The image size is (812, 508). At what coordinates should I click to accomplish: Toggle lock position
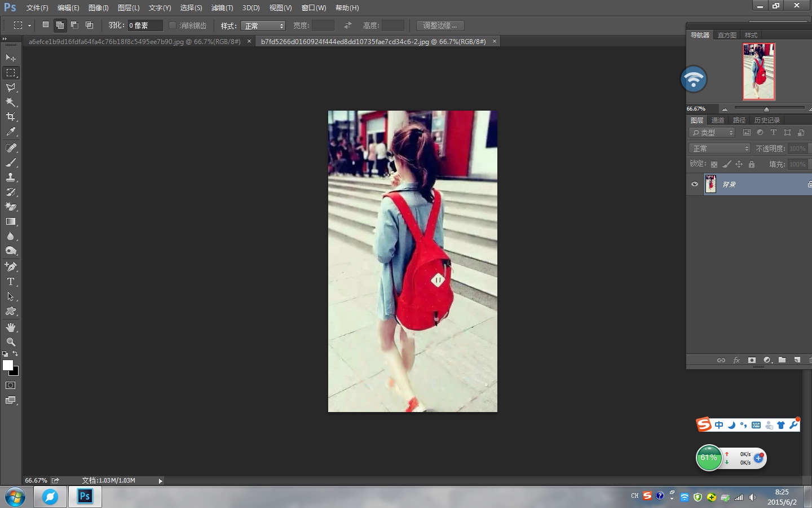pyautogui.click(x=739, y=164)
